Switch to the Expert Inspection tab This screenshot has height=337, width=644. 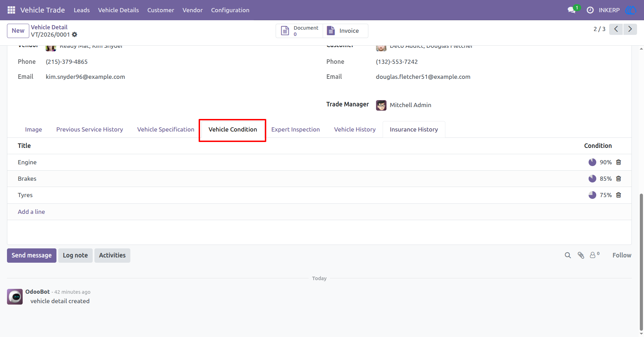tap(296, 129)
